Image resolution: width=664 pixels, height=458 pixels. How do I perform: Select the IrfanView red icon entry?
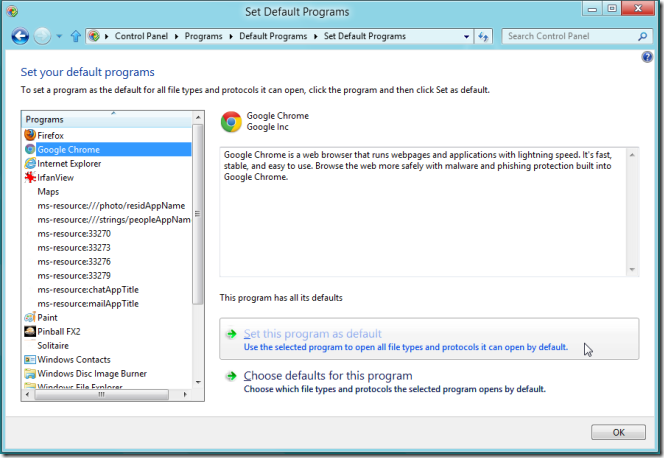[x=30, y=177]
